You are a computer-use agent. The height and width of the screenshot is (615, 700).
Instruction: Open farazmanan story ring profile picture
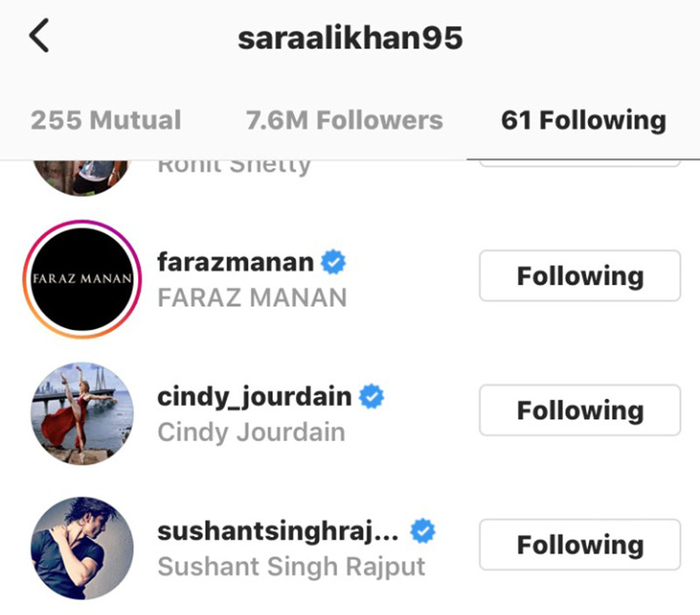[x=82, y=279]
